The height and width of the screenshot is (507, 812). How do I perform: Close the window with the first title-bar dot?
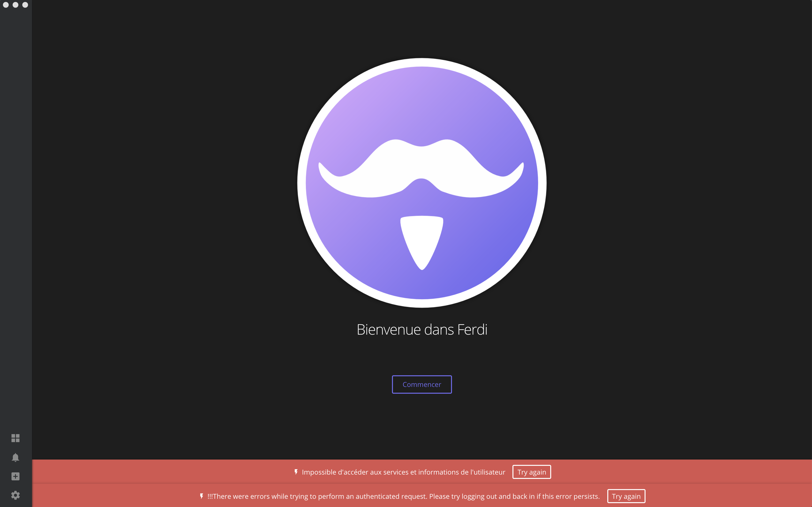tap(6, 5)
